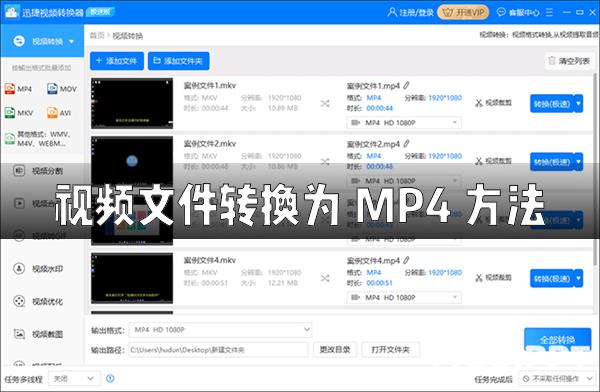The image size is (600, 392).
Task: Open 客服中心 customer service
Action: pos(518,12)
